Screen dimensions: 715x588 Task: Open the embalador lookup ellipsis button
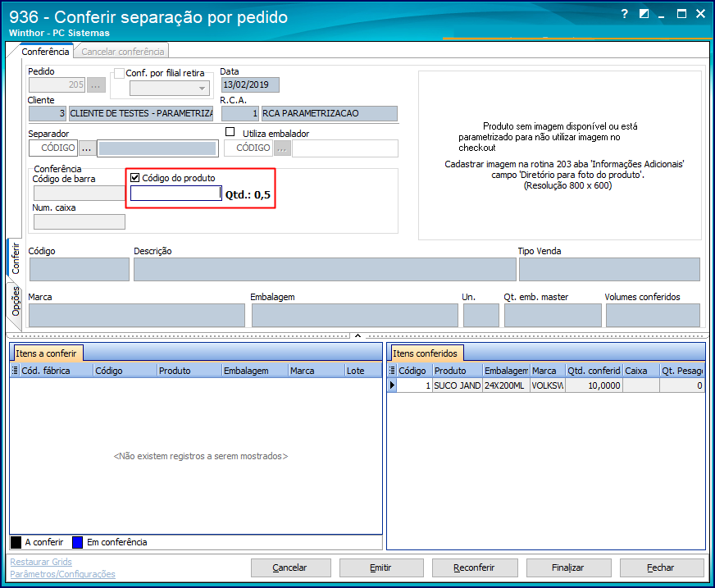282,148
